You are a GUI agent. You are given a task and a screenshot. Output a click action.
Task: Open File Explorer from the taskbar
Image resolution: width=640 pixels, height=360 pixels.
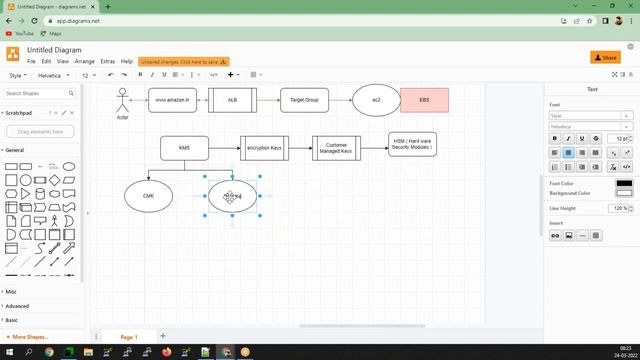coord(88,352)
